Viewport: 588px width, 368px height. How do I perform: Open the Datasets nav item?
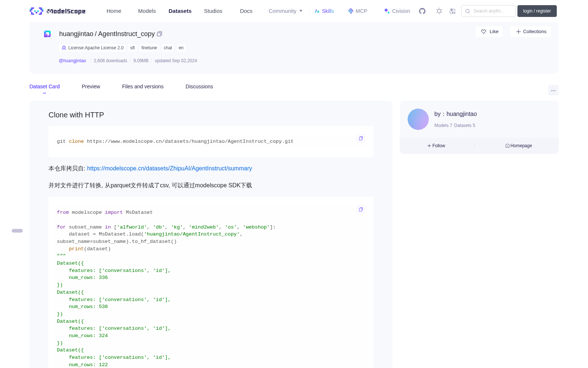pyautogui.click(x=180, y=11)
